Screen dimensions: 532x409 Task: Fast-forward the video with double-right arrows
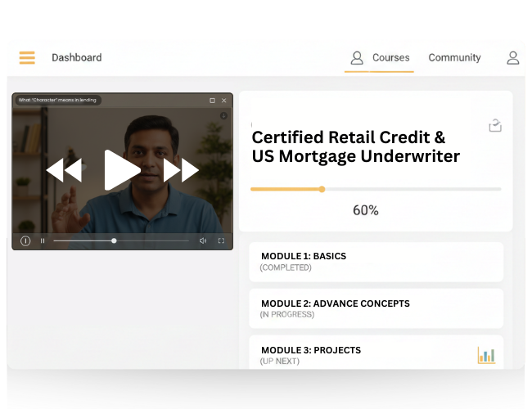click(x=181, y=170)
